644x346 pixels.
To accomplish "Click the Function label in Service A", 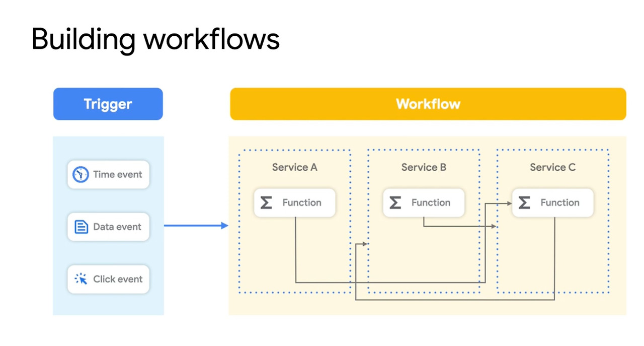I will point(302,203).
